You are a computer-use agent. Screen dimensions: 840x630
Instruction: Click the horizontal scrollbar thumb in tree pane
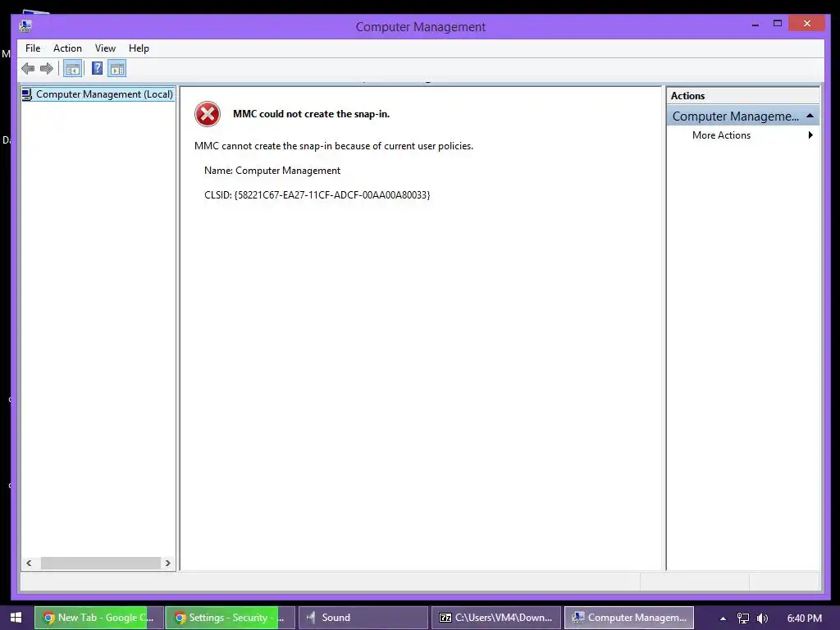pos(101,563)
